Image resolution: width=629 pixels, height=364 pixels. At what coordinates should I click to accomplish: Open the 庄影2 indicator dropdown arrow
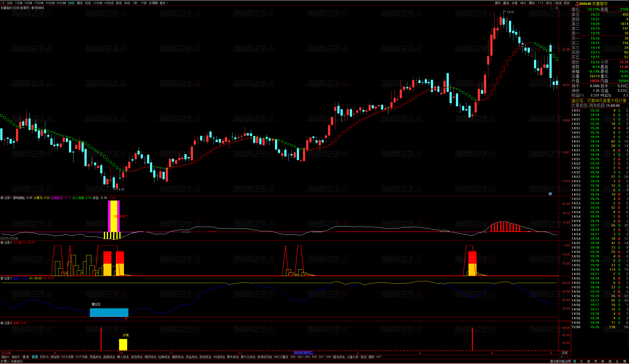[2, 243]
